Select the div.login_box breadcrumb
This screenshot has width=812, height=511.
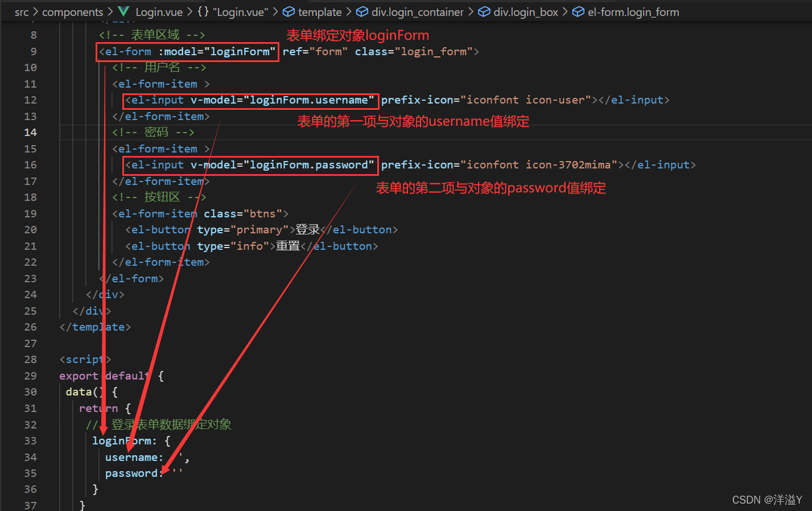526,12
